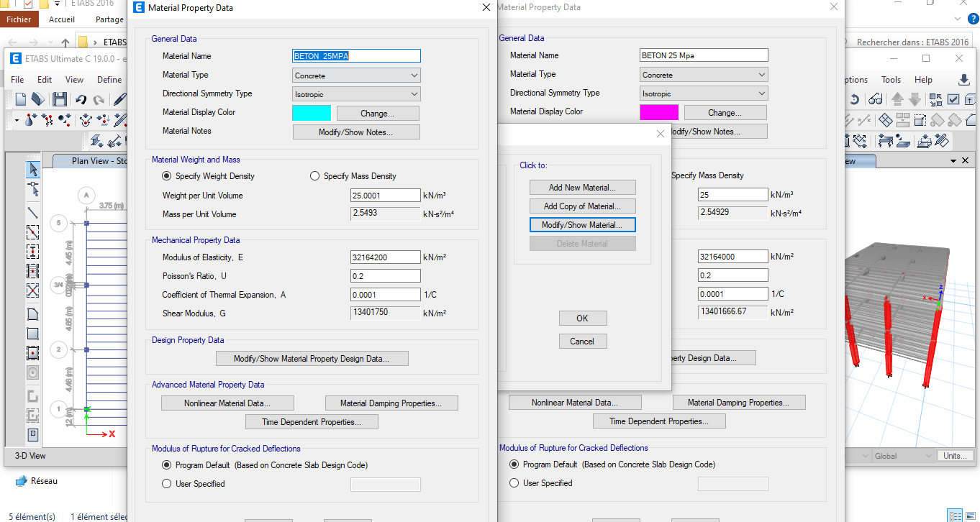Image resolution: width=980 pixels, height=522 pixels.
Task: Open the view panel dropdown arrow near 3-D view
Action: [x=954, y=161]
